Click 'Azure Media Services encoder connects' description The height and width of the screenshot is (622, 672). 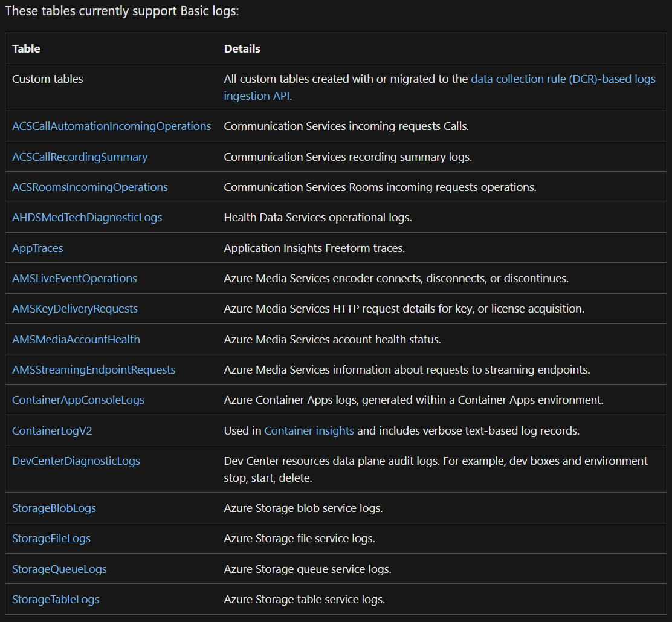coord(396,279)
